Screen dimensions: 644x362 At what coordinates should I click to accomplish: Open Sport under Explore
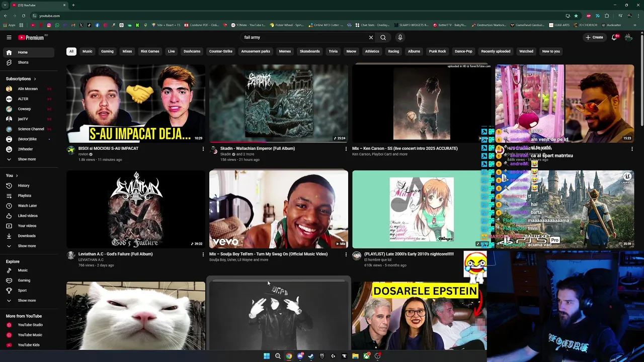tap(29, 291)
